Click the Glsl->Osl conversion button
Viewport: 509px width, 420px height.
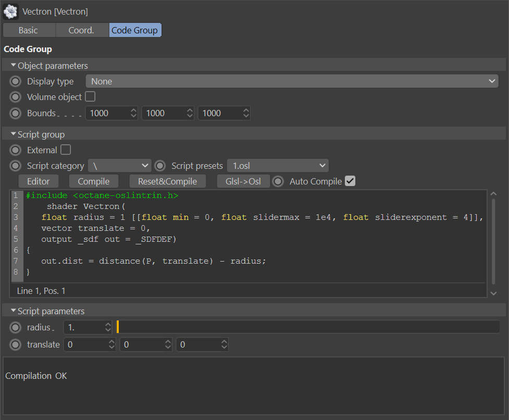[243, 181]
